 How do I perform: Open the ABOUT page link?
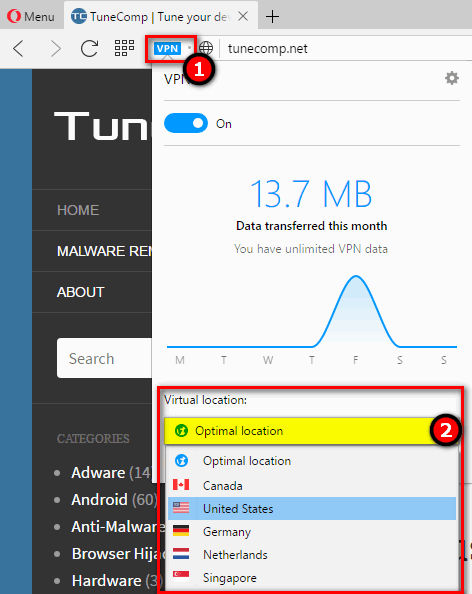click(80, 292)
